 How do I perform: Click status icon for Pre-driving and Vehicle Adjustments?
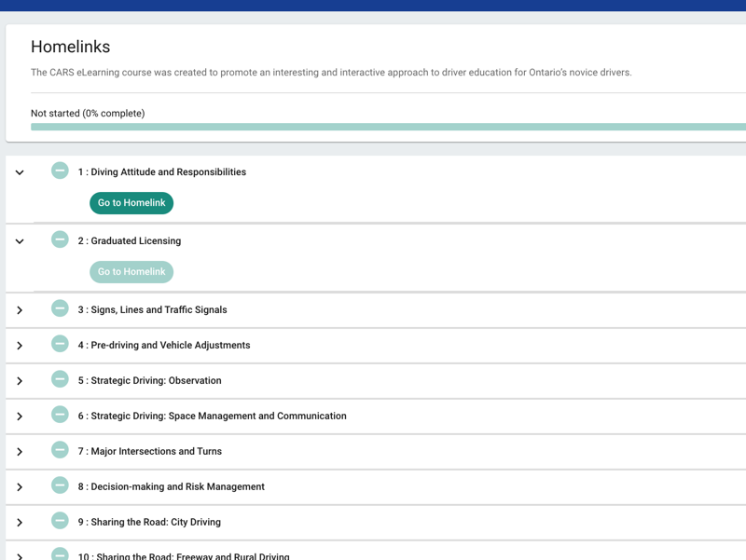tap(60, 343)
